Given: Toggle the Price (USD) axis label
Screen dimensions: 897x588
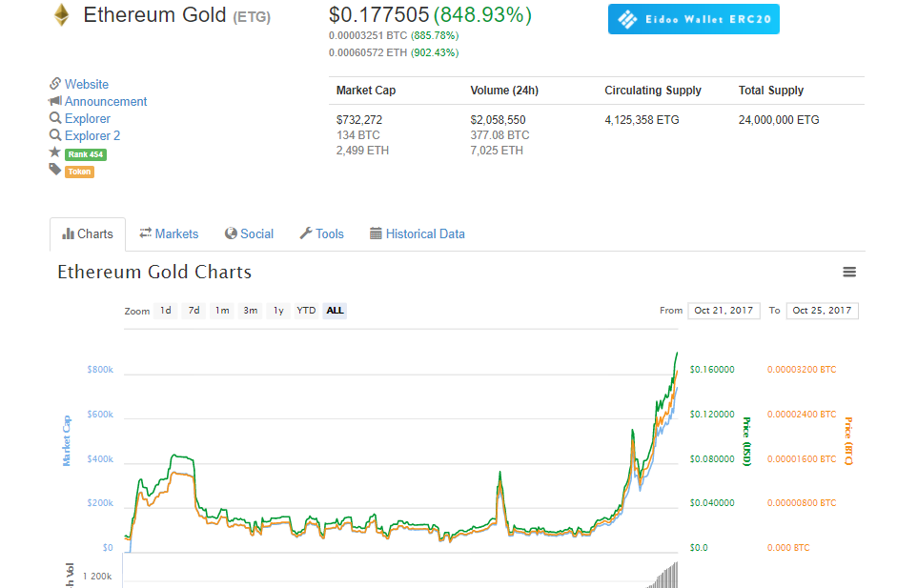Looking at the screenshot, I should pyautogui.click(x=746, y=441).
